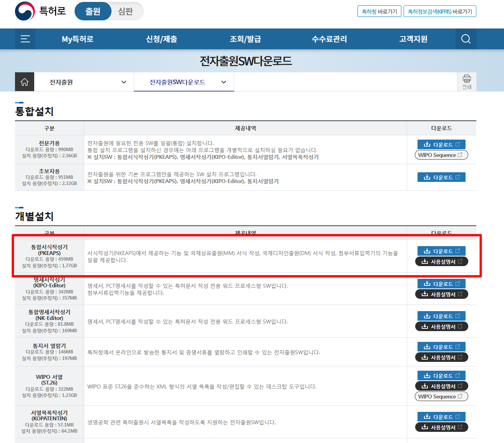Open 사용설명서 for 통합서식작성기 (PKEAPS)

(441, 261)
